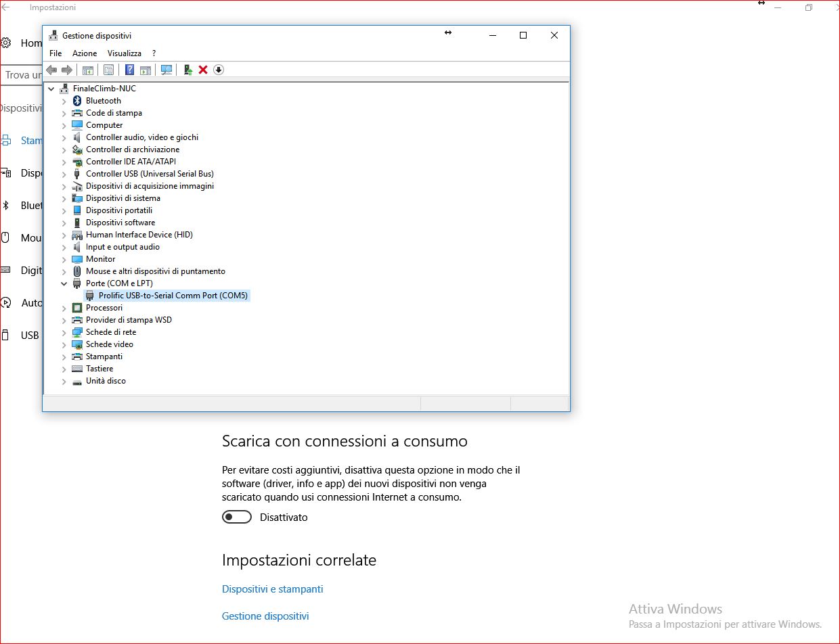840x644 pixels.
Task: Maximize the Gestione dispositivi window
Action: click(523, 36)
